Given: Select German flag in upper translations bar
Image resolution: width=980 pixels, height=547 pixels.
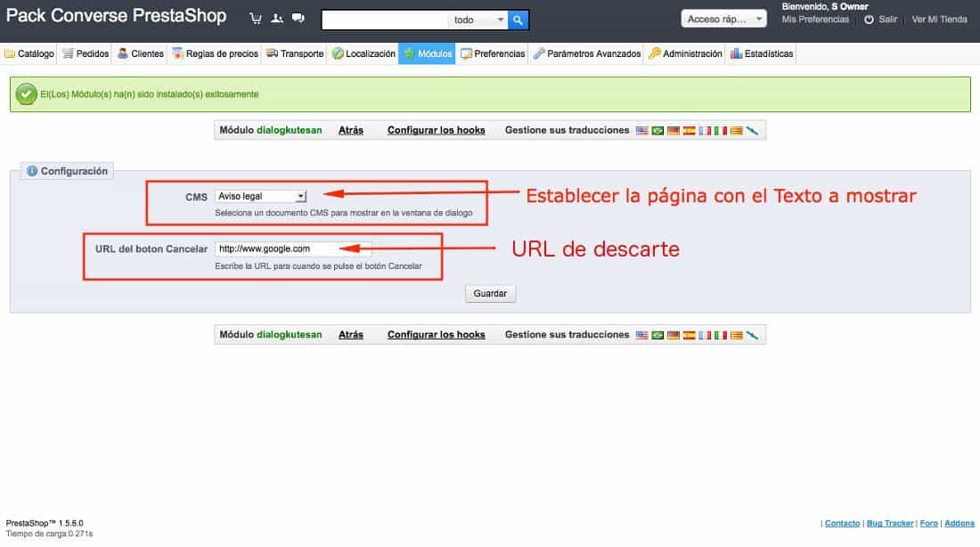Looking at the screenshot, I should click(x=674, y=131).
